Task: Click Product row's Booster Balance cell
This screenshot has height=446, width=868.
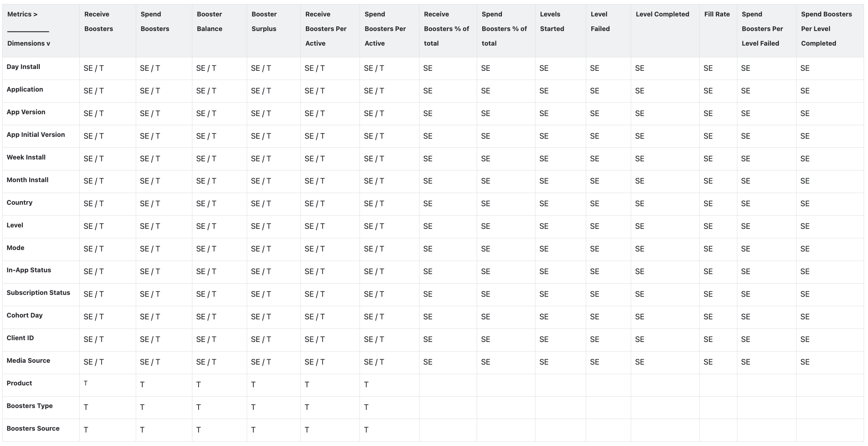Action: pyautogui.click(x=199, y=385)
